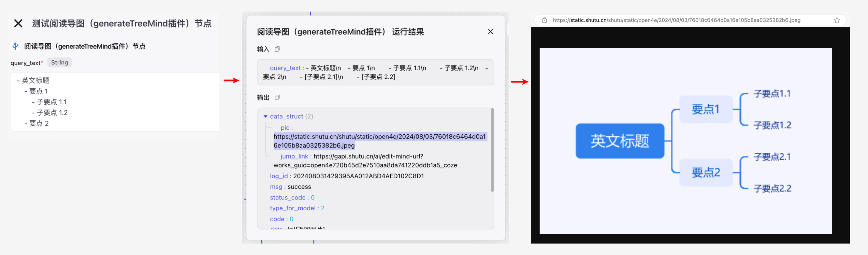Close the test node panel with X

click(x=18, y=24)
